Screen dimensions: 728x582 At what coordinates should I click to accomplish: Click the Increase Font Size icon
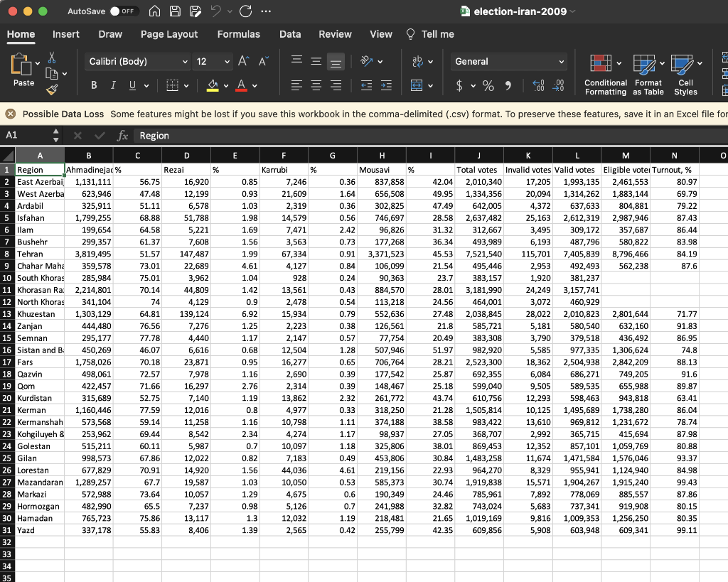tap(244, 62)
